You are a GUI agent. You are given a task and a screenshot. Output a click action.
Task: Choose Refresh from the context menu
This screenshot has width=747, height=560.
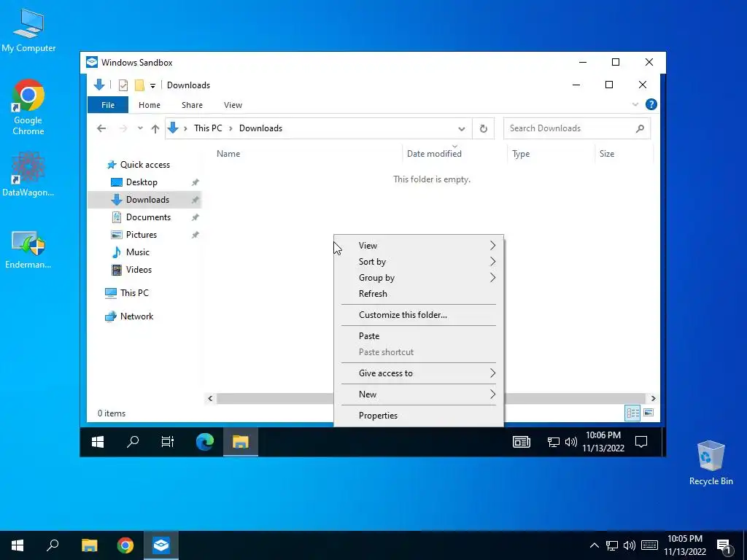click(x=419, y=294)
